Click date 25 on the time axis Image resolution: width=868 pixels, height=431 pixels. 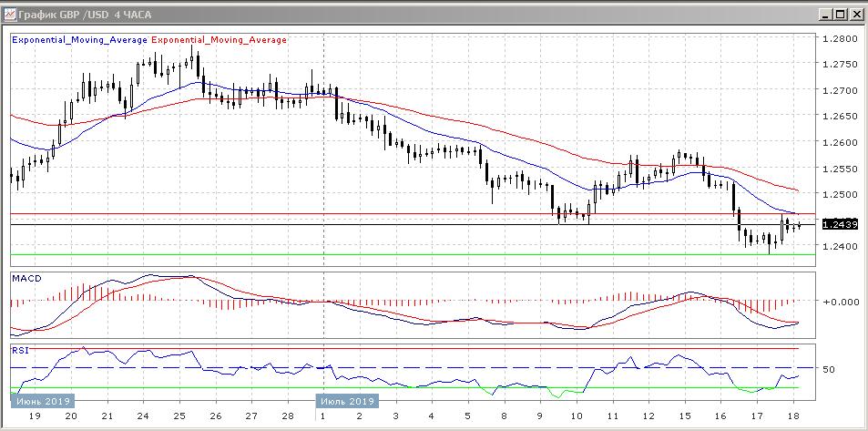coord(179,416)
